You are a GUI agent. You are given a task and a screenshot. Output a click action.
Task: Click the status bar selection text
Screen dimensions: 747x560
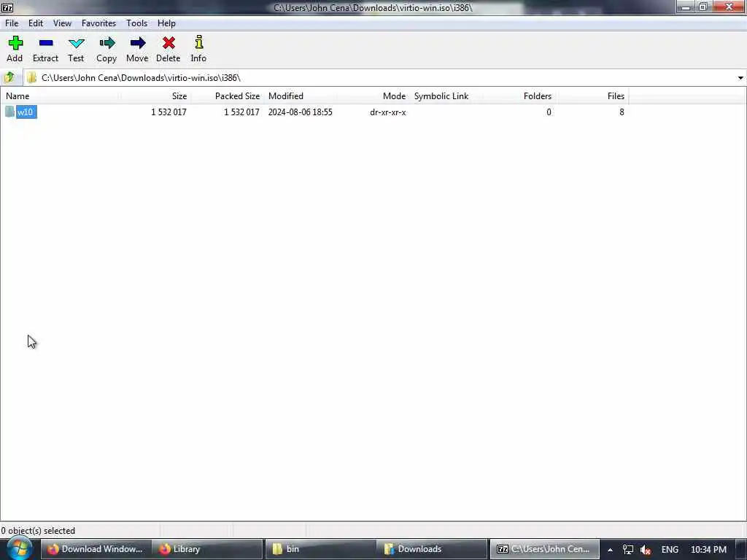click(38, 531)
